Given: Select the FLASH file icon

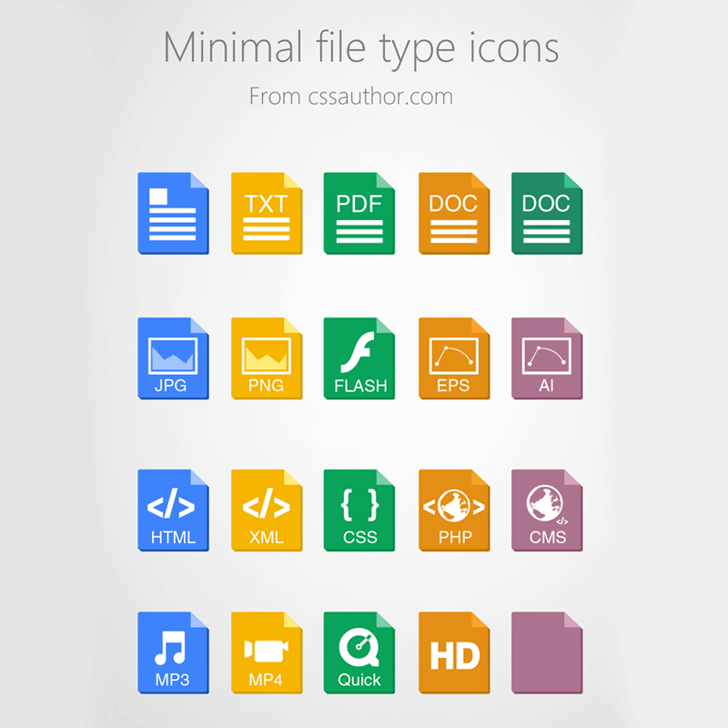Looking at the screenshot, I should (359, 361).
